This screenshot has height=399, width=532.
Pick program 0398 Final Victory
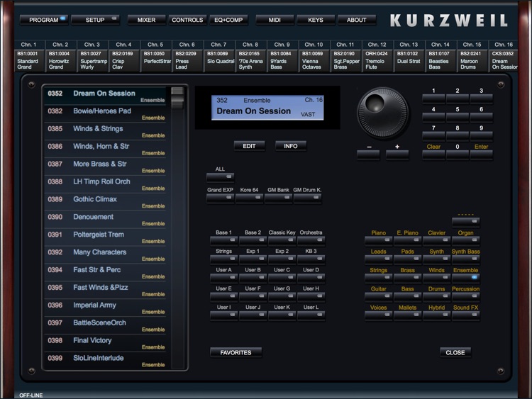(x=106, y=343)
